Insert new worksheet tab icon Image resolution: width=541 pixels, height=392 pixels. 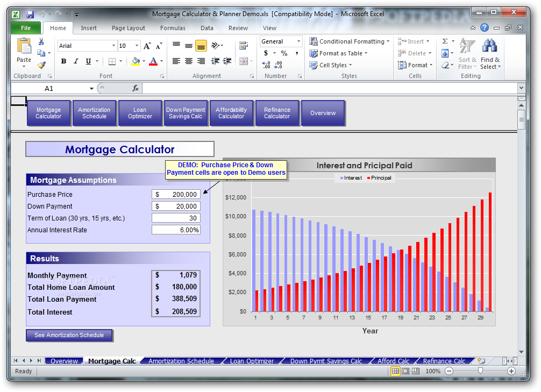(x=481, y=361)
